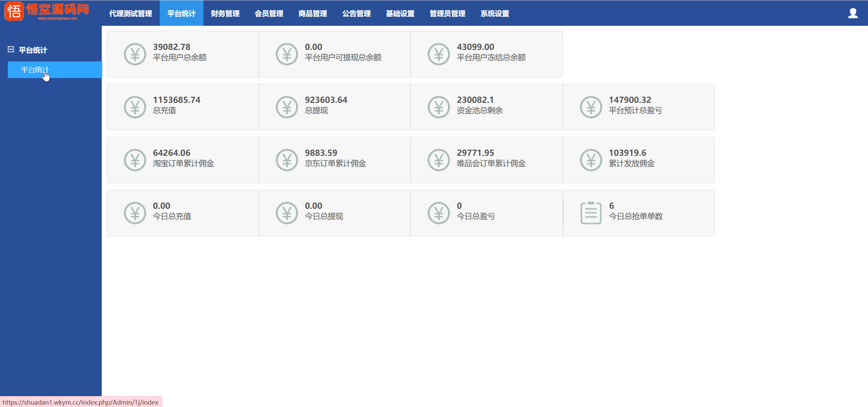
Task: Open the 基础设置 menu
Action: [x=400, y=14]
